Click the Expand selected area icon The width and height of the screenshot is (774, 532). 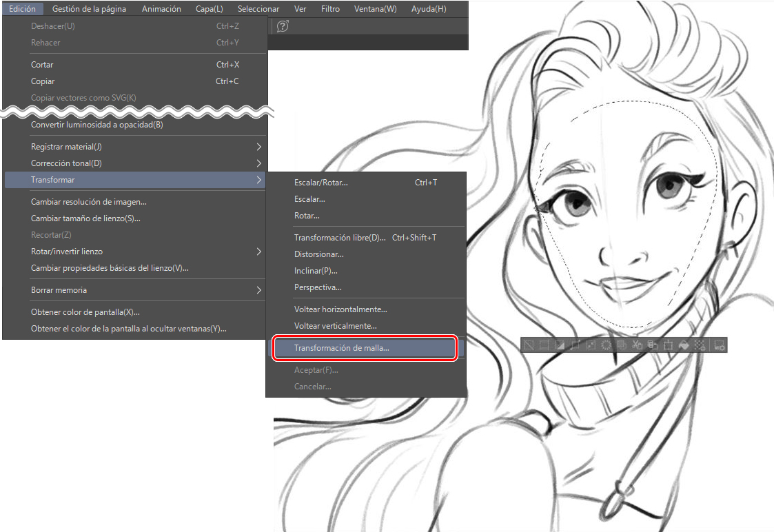point(576,345)
